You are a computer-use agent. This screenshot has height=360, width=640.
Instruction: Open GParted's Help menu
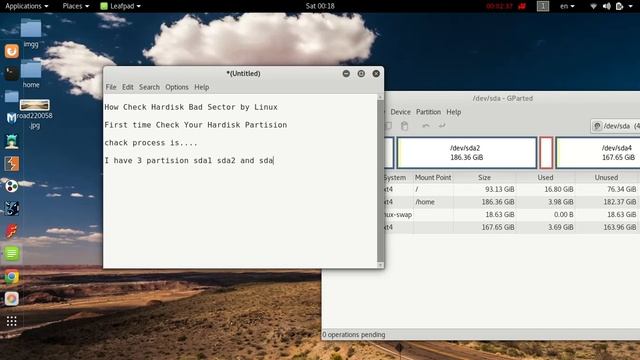[x=453, y=112]
